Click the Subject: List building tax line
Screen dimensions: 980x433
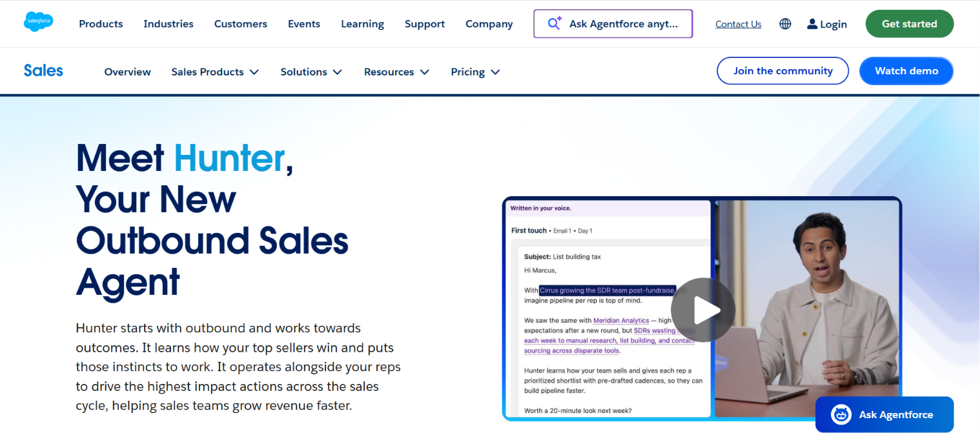click(x=562, y=257)
